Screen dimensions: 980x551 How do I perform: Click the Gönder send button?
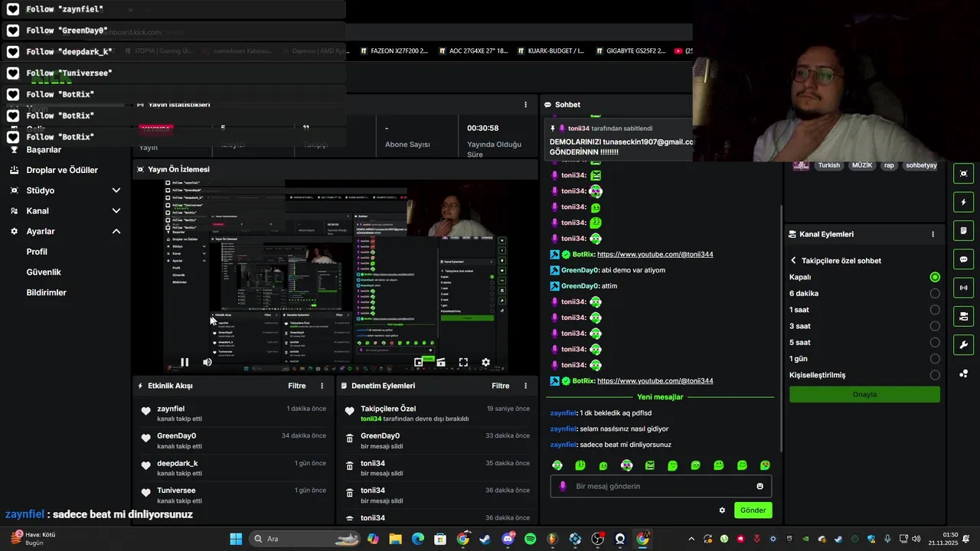pos(753,510)
